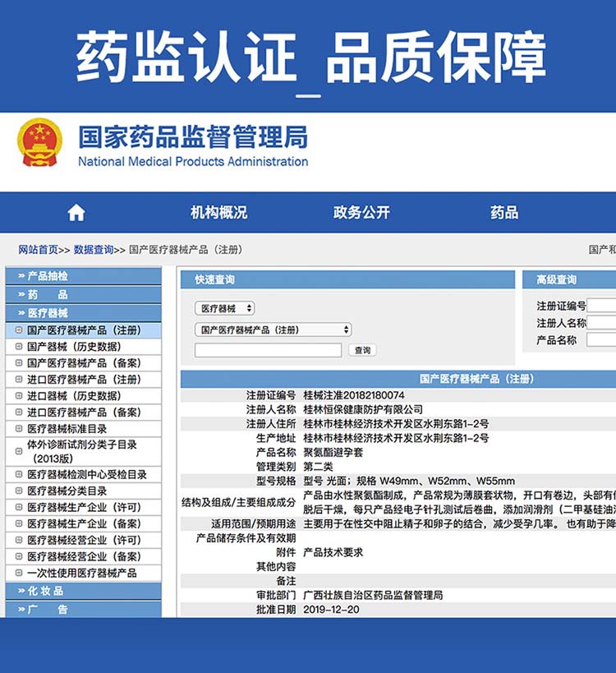The image size is (616, 673).
Task: Select 进口医疗器械产品（注册） in sidebar
Action: (84, 380)
